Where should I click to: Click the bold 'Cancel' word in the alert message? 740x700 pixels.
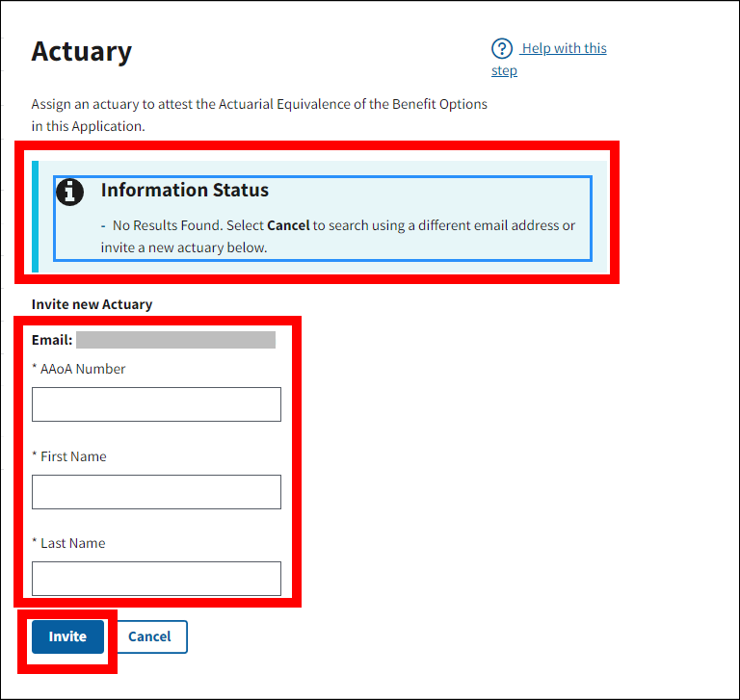[x=288, y=225]
